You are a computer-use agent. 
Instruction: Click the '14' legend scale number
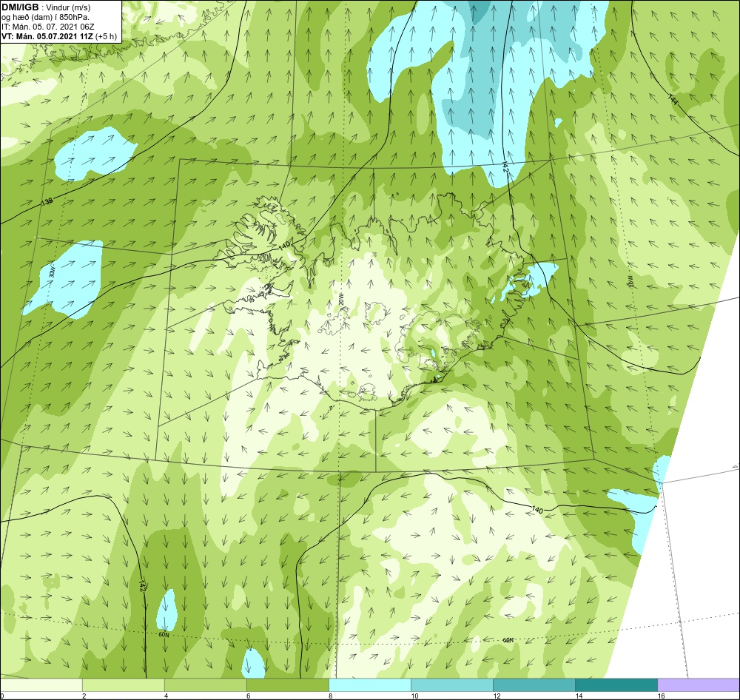579,696
